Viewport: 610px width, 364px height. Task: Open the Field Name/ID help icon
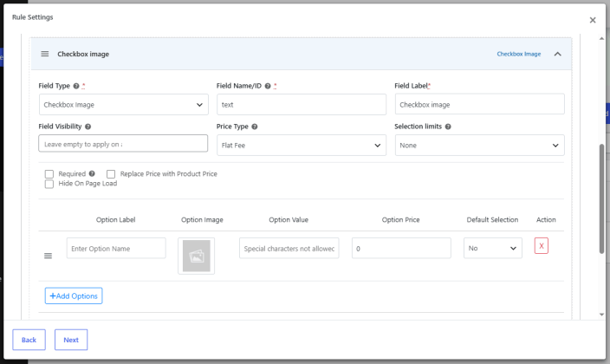(268, 86)
